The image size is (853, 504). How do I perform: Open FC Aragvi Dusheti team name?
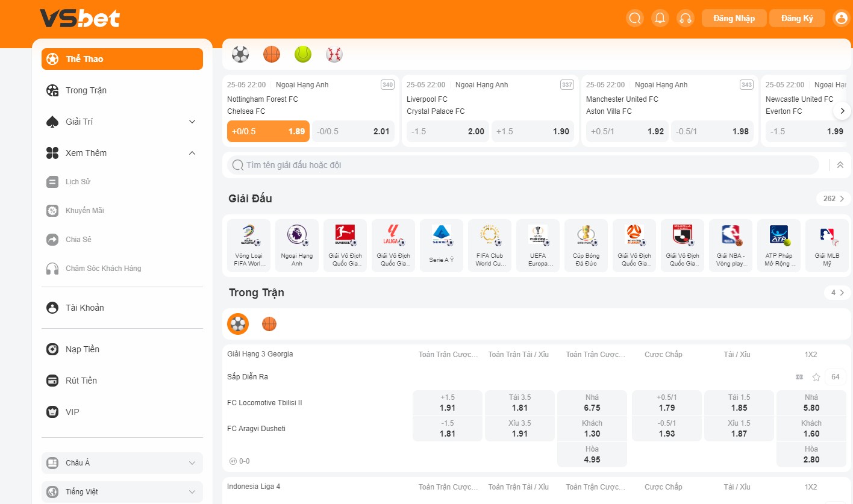pyautogui.click(x=256, y=429)
